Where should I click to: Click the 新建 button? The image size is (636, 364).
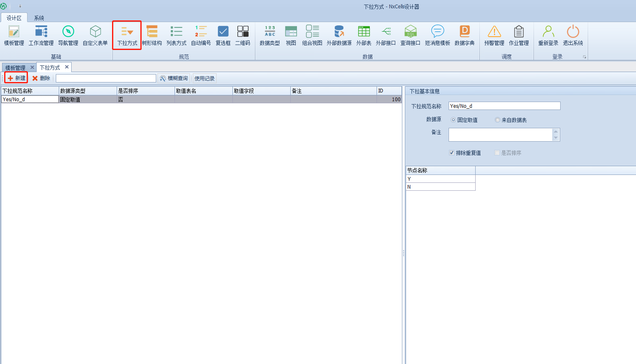[16, 78]
